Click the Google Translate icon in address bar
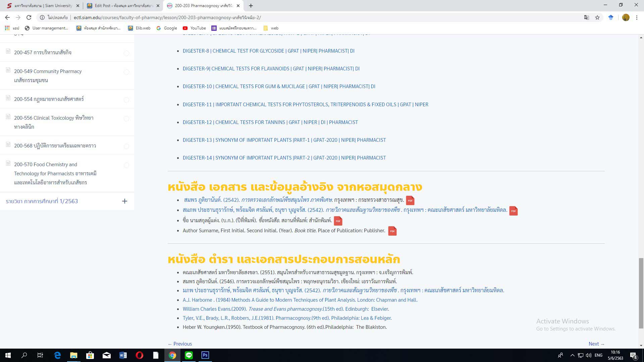This screenshot has width=644, height=362. 586,17
